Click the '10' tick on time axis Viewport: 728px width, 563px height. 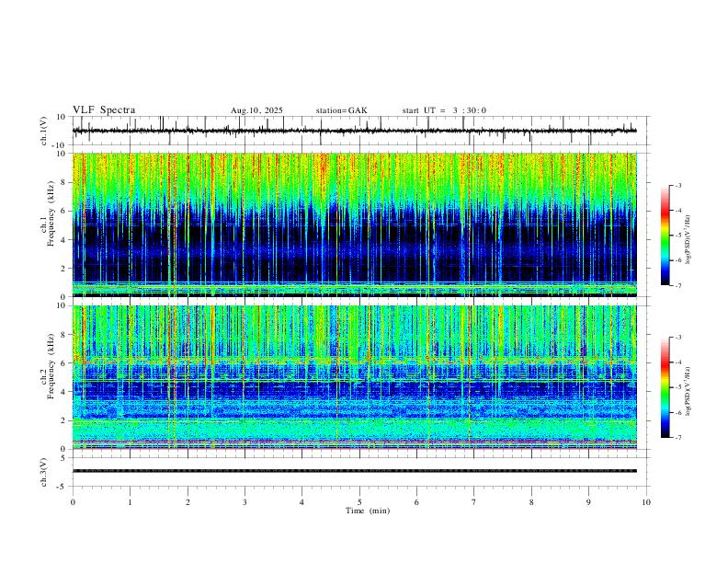[x=646, y=502]
